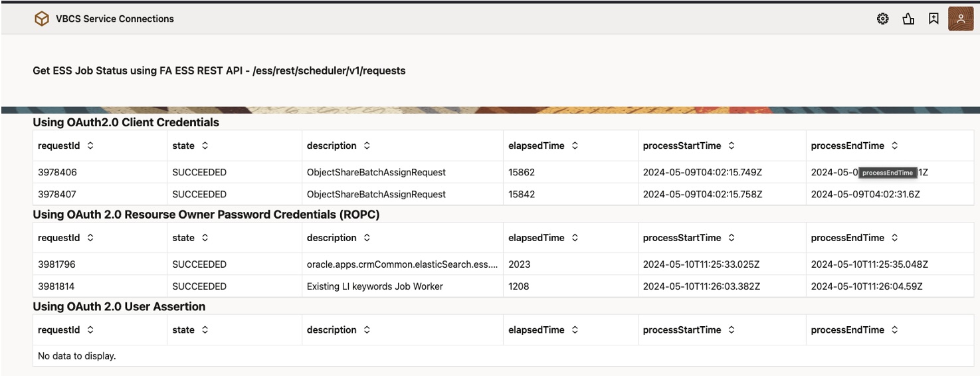Open the settings gear icon in header
Viewport: 980px width, 376px height.
[882, 19]
